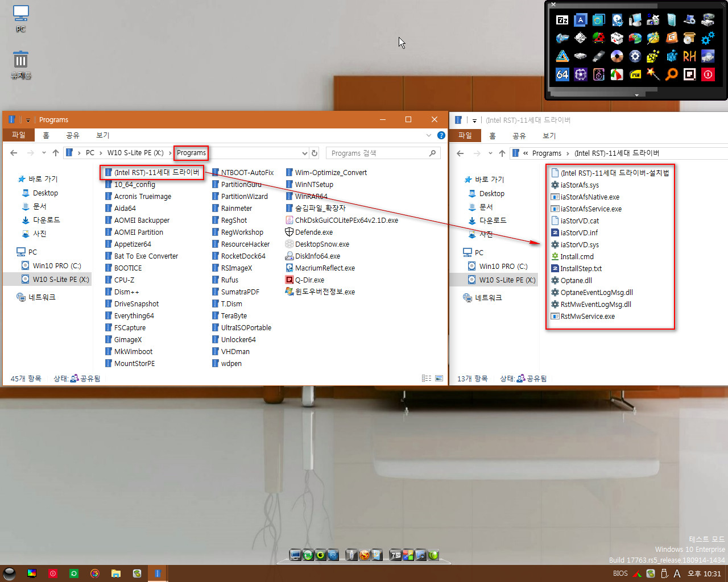Open the magic wand star icon in launcher
The height and width of the screenshot is (582, 728).
653,74
